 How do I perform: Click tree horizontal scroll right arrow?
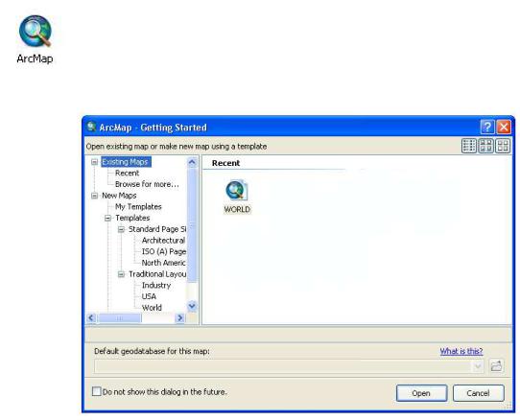(179, 318)
